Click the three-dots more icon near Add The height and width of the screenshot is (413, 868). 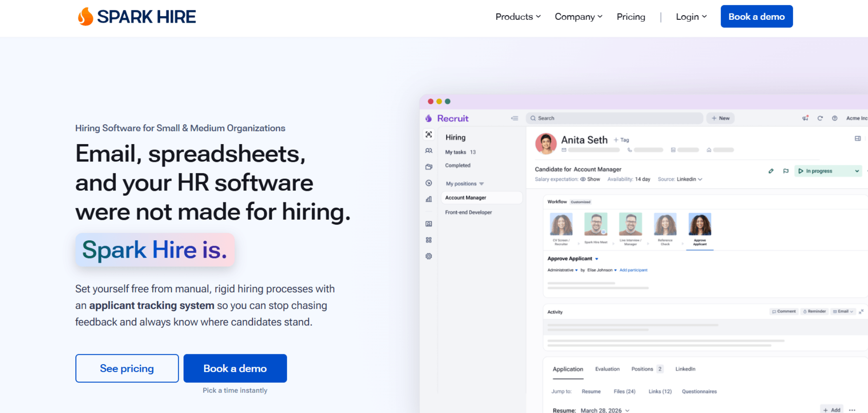click(852, 410)
